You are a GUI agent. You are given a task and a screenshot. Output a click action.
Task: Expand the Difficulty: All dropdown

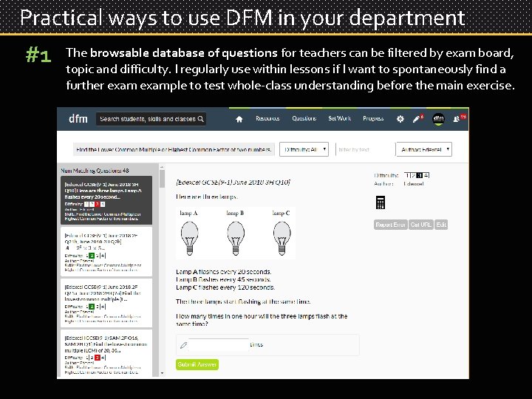tap(304, 149)
